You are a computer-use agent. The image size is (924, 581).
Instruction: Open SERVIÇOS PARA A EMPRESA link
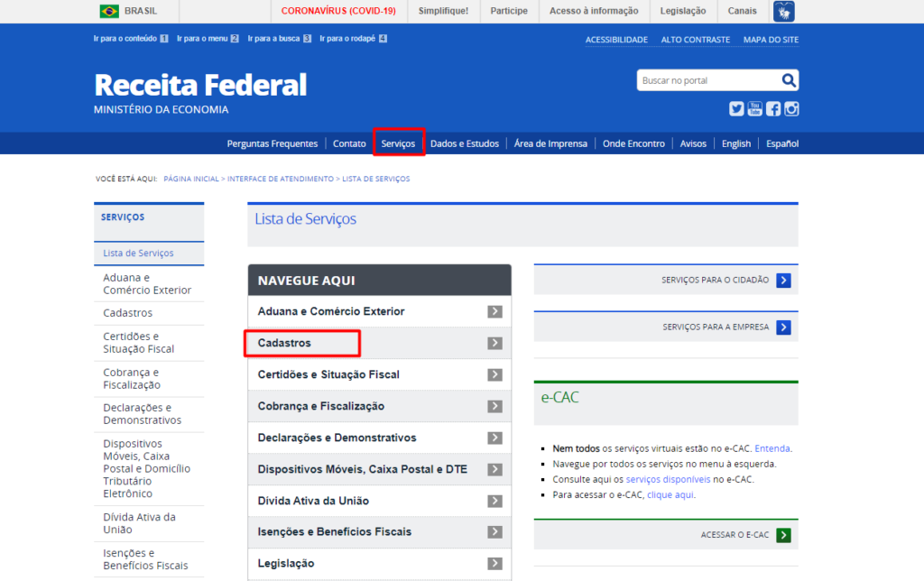(716, 327)
